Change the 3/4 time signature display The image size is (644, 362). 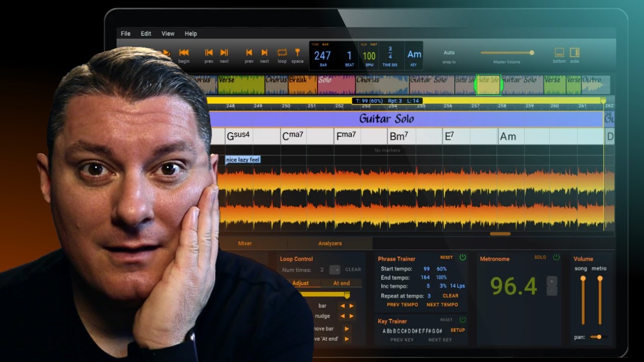(390, 53)
